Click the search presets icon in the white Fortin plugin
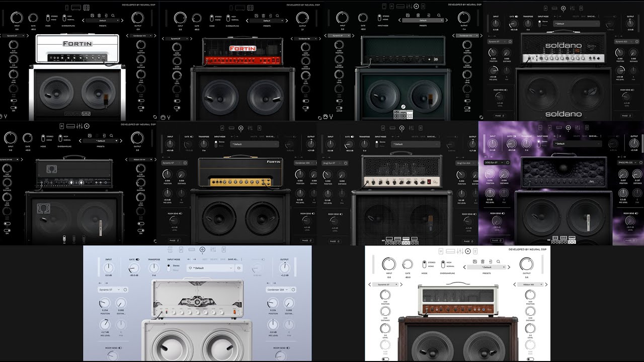 (x=113, y=16)
